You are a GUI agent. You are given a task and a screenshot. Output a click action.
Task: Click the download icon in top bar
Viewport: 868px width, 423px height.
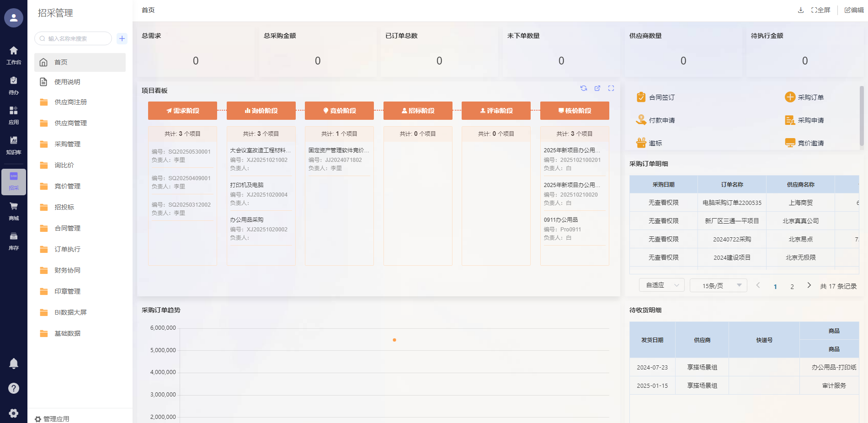click(800, 10)
